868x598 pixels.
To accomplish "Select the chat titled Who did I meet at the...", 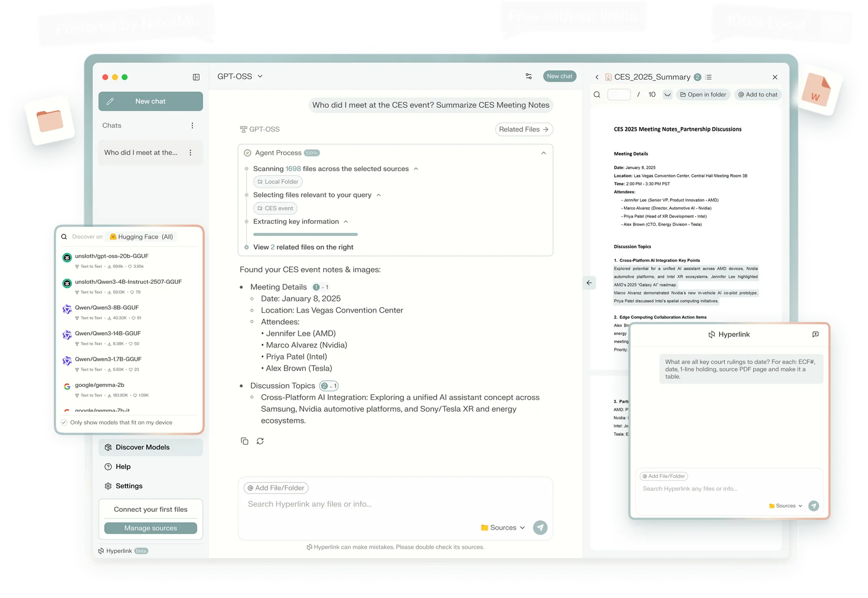I will point(141,152).
